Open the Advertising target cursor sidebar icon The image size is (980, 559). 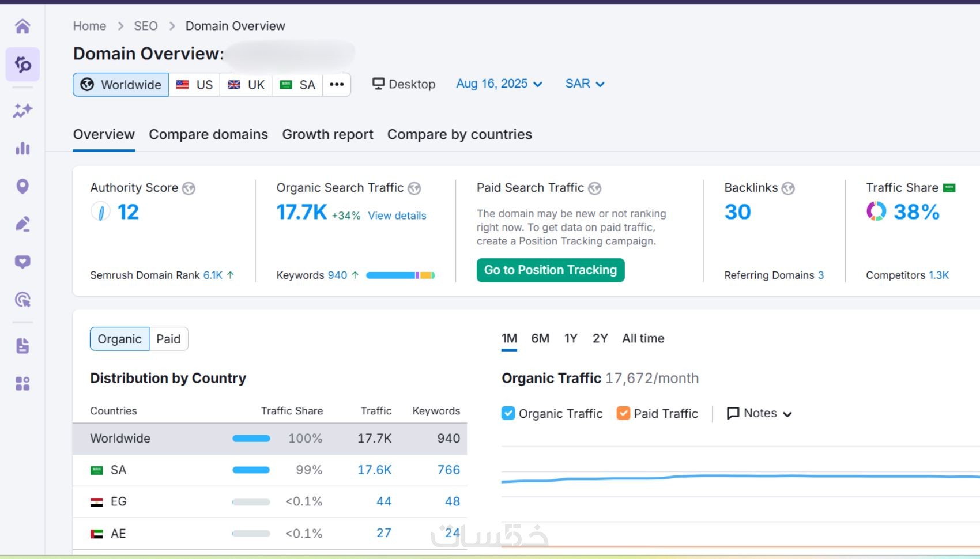coord(22,300)
